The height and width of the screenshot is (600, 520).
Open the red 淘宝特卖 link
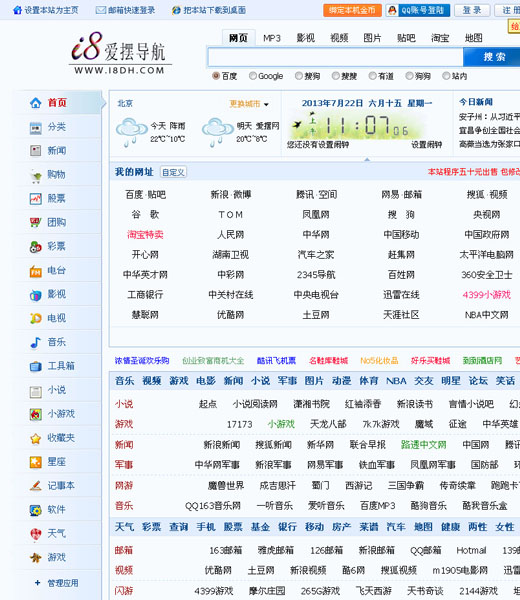145,235
